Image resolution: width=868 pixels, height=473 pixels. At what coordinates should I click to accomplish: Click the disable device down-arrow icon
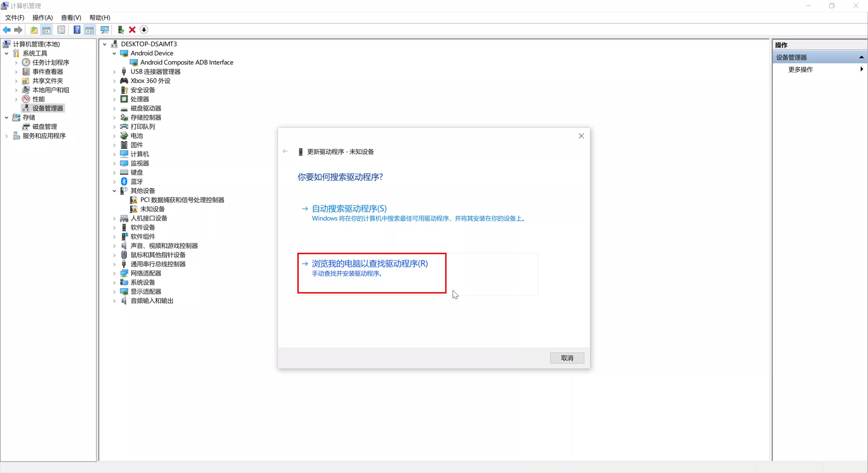click(144, 30)
